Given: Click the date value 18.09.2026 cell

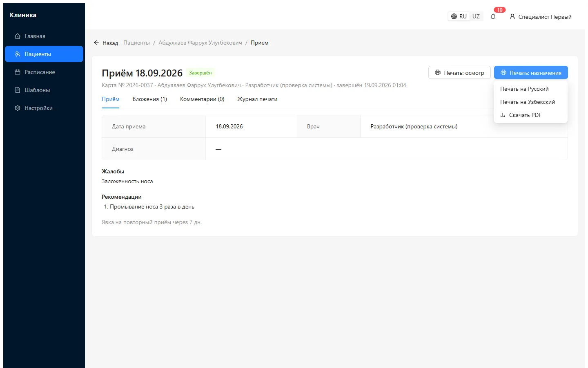Looking at the screenshot, I should (x=251, y=126).
